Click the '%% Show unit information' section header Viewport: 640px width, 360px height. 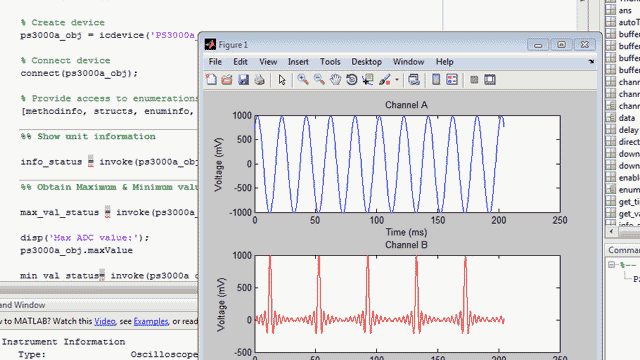click(88, 137)
